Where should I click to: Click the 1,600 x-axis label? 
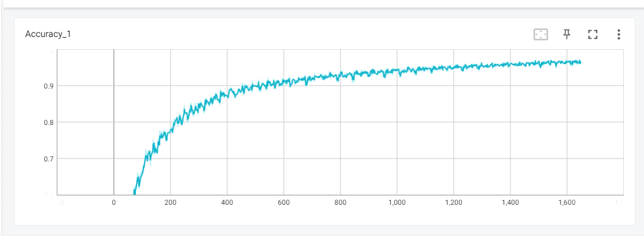click(x=567, y=202)
